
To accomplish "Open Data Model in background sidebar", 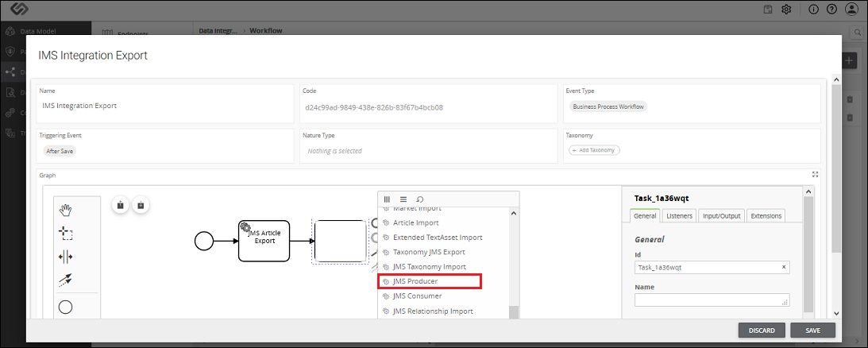I will [x=39, y=31].
